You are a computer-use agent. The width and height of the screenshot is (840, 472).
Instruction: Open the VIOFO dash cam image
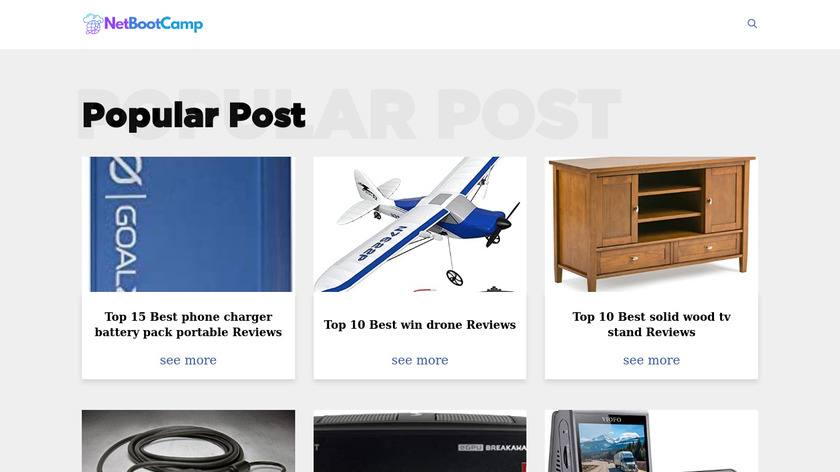click(x=651, y=441)
